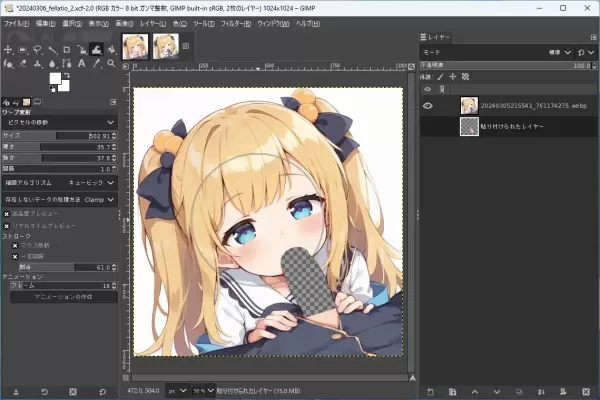Open the ピクセルの移動 behavior dropdown

pos(60,122)
